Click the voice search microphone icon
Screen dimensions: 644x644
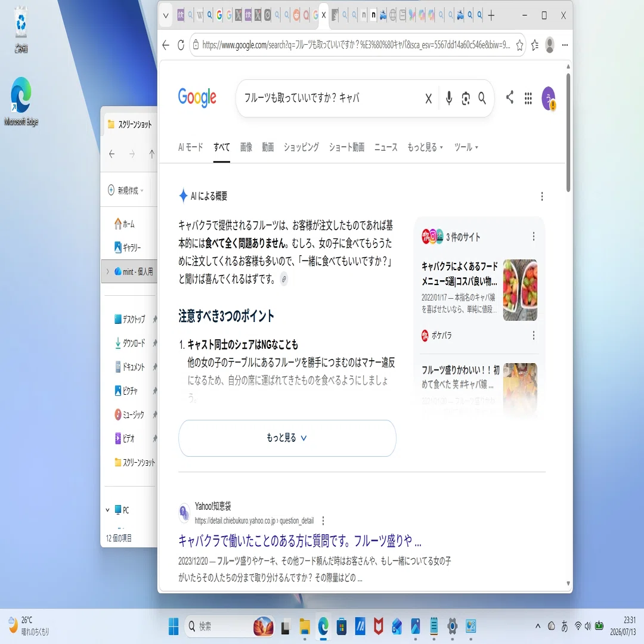tap(448, 98)
